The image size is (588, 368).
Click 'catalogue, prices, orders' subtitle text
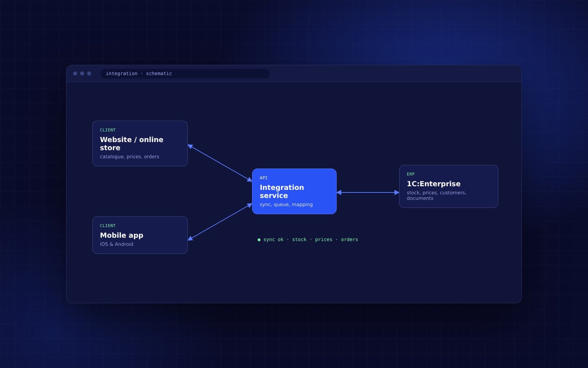pyautogui.click(x=129, y=157)
